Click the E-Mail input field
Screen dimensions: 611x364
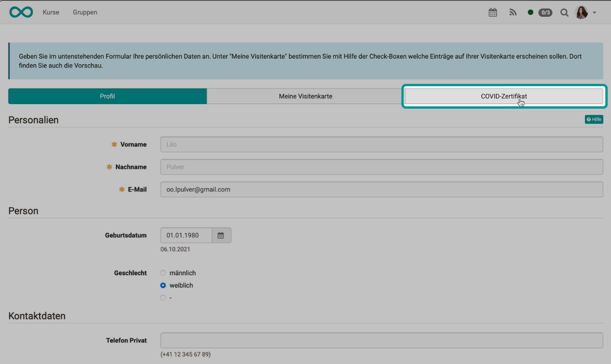pyautogui.click(x=382, y=189)
